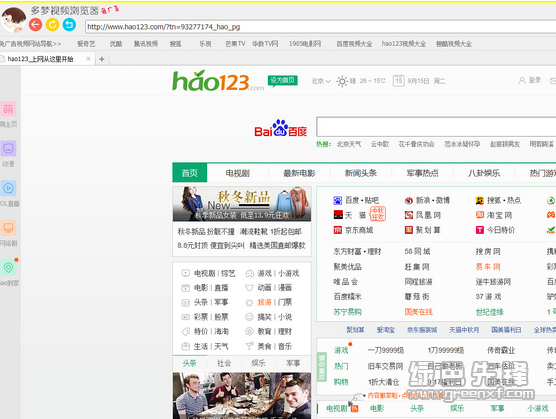Click the yellow refresh button
Image resolution: width=556 pixels, height=419 pixels.
(x=52, y=24)
